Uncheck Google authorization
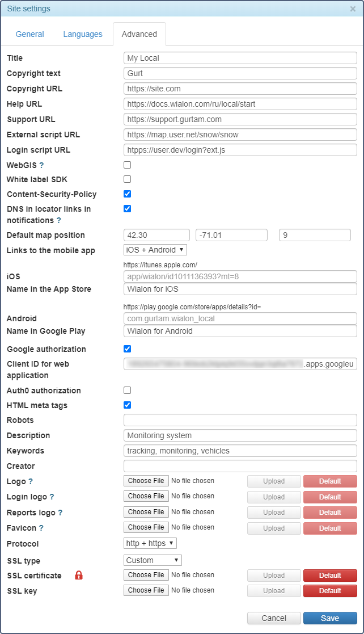The height and width of the screenshot is (634, 364). [x=128, y=349]
